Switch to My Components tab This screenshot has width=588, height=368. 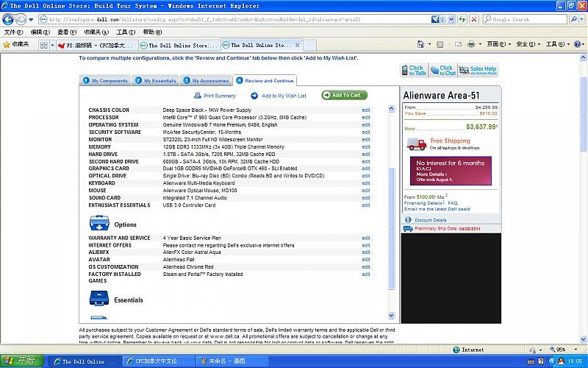coord(105,80)
